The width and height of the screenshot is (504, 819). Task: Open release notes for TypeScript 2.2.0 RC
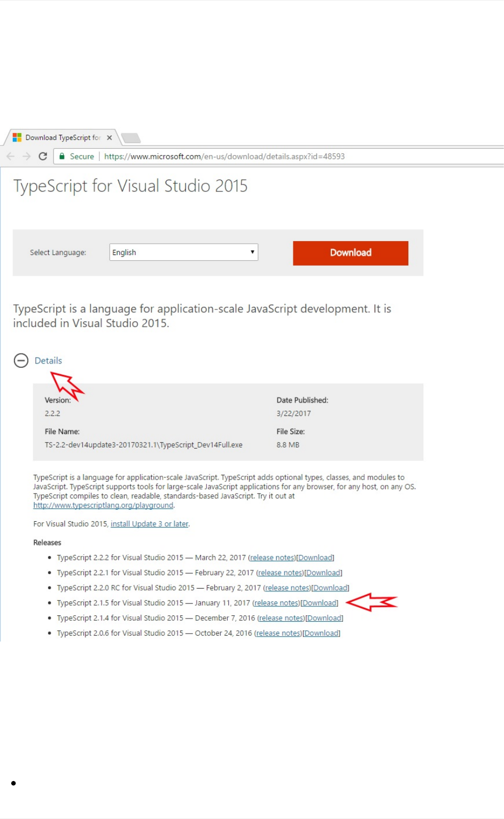pos(288,588)
